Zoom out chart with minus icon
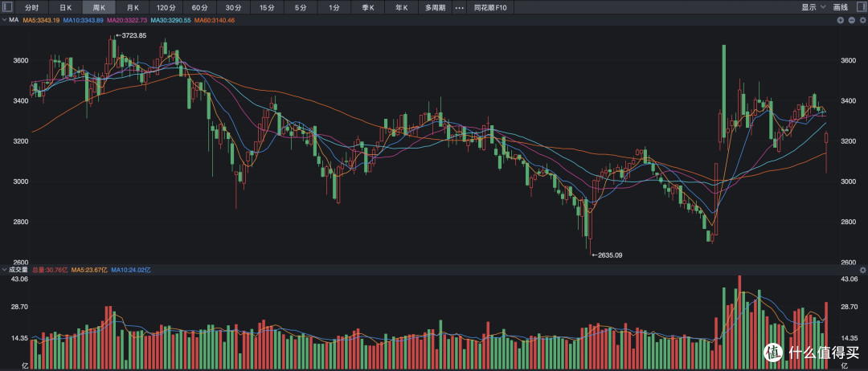Viewport: 868px width, 371px height. click(851, 20)
